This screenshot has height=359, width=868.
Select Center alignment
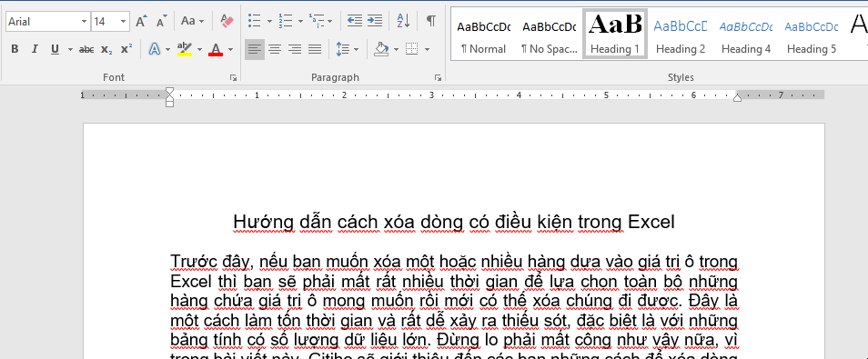point(275,49)
